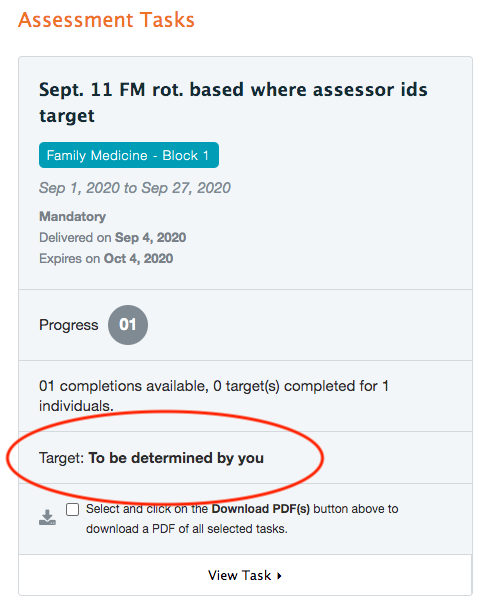The width and height of the screenshot is (491, 614).
Task: Click the Delivered on Sep 4, 2020 text
Action: [x=112, y=238]
